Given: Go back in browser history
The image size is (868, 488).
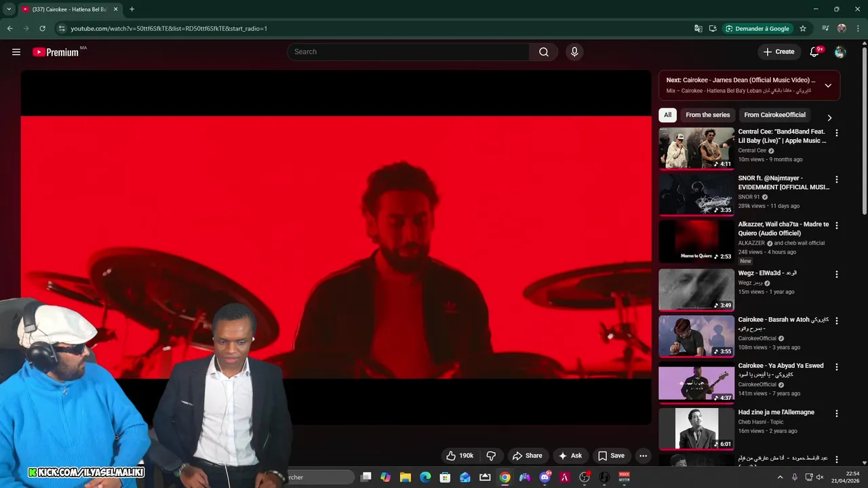Looking at the screenshot, I should [x=9, y=28].
